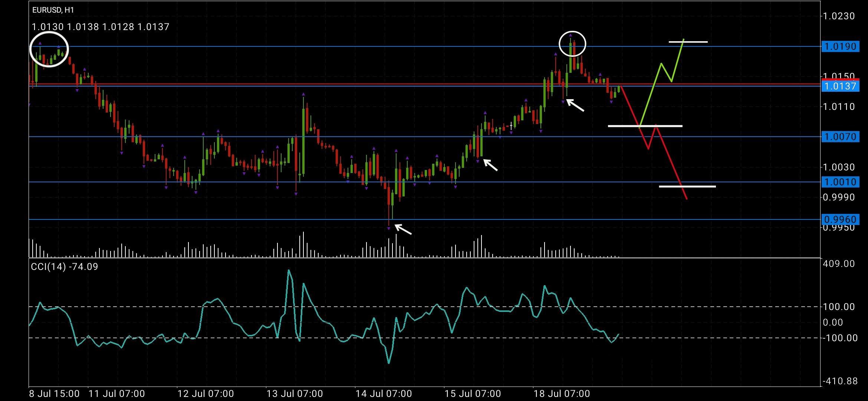This screenshot has width=868, height=401.
Task: Click the 12 Jul 07:00 time label
Action: tap(206, 394)
